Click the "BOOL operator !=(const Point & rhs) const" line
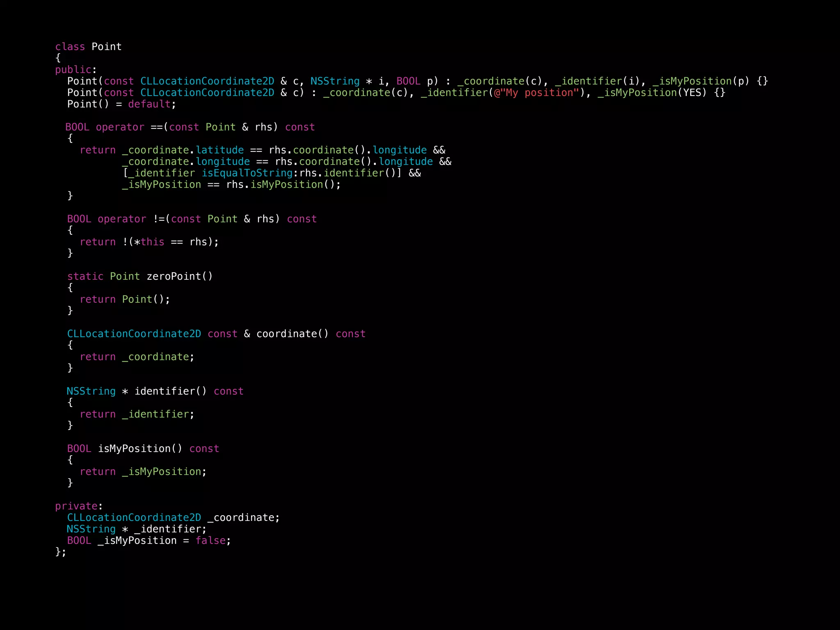Viewport: 840px width, 630px height. tap(192, 219)
